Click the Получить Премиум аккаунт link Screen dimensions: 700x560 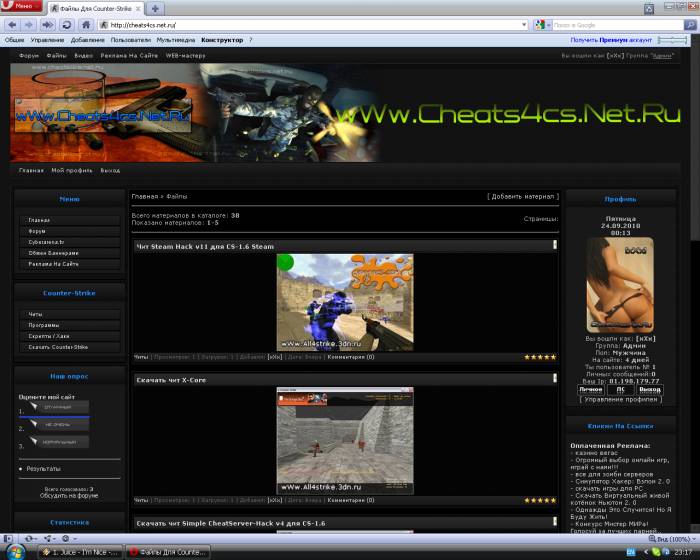pos(611,40)
